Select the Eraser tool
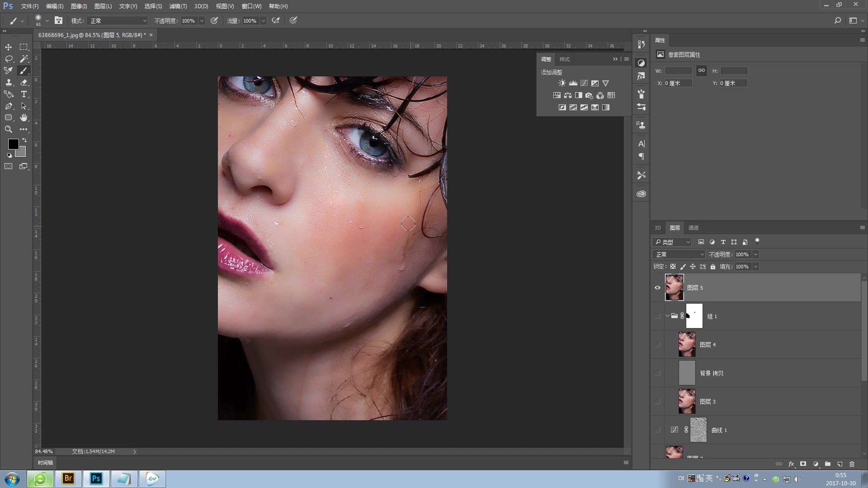 (x=24, y=82)
